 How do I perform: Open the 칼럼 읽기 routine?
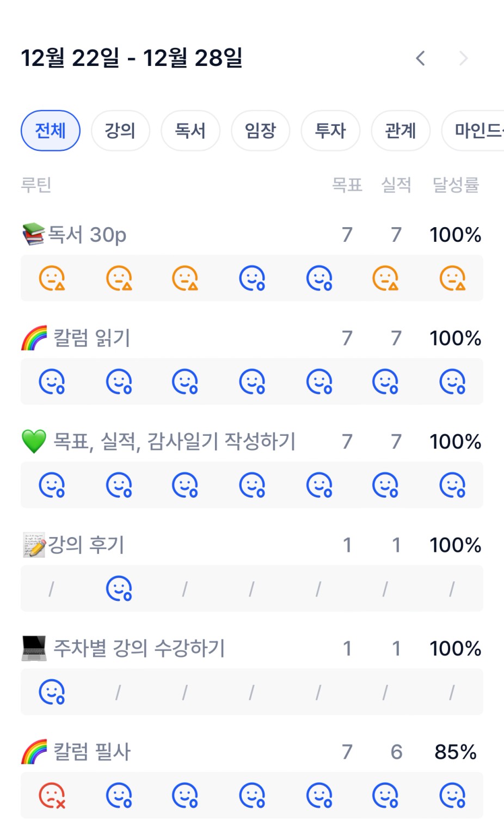tap(91, 338)
